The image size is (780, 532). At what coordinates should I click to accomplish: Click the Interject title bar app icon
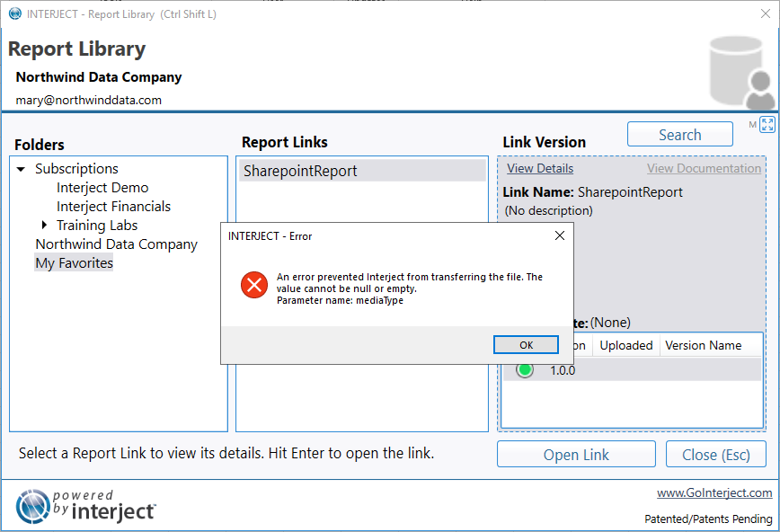click(x=15, y=13)
